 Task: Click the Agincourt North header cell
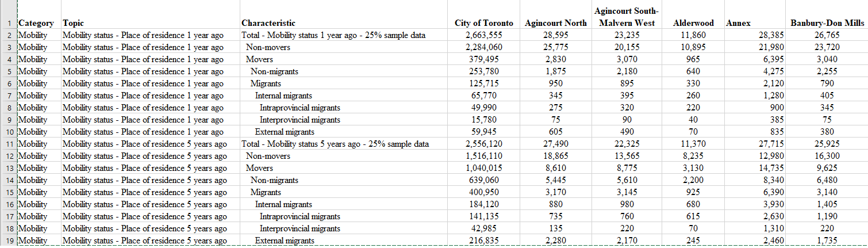(556, 15)
